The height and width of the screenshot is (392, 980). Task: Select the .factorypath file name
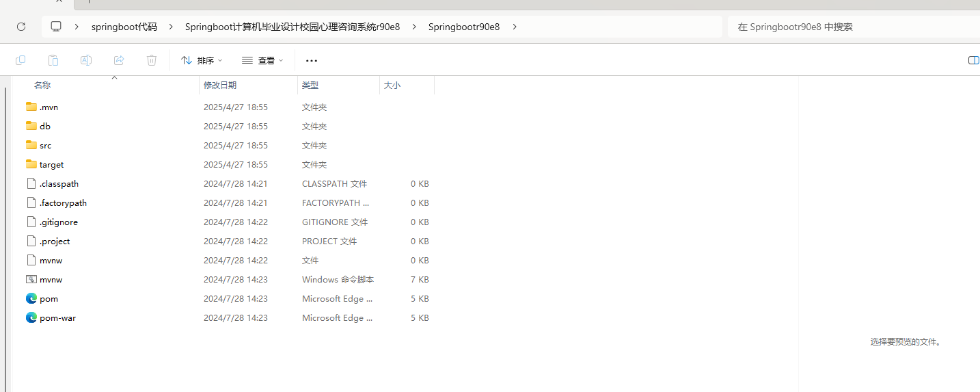click(64, 203)
